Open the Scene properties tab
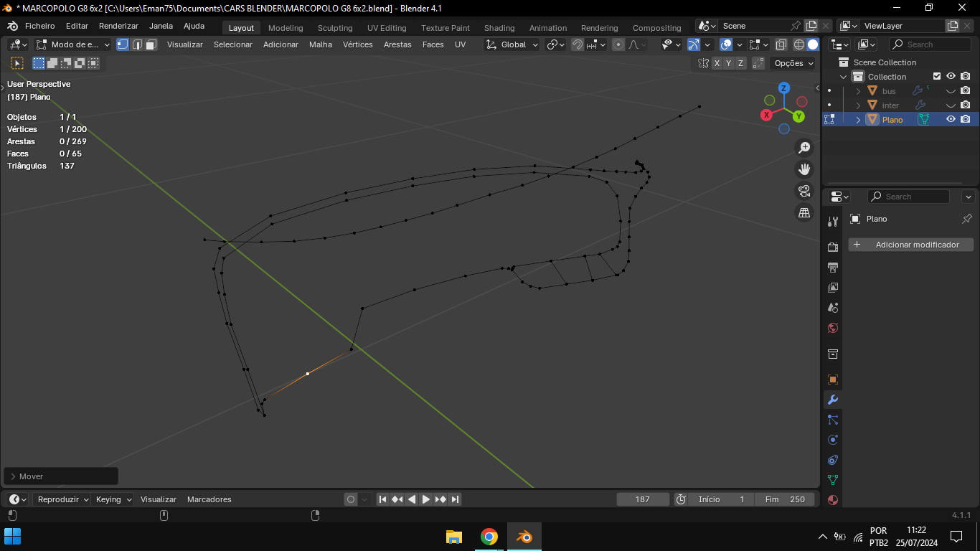 pos(833,307)
